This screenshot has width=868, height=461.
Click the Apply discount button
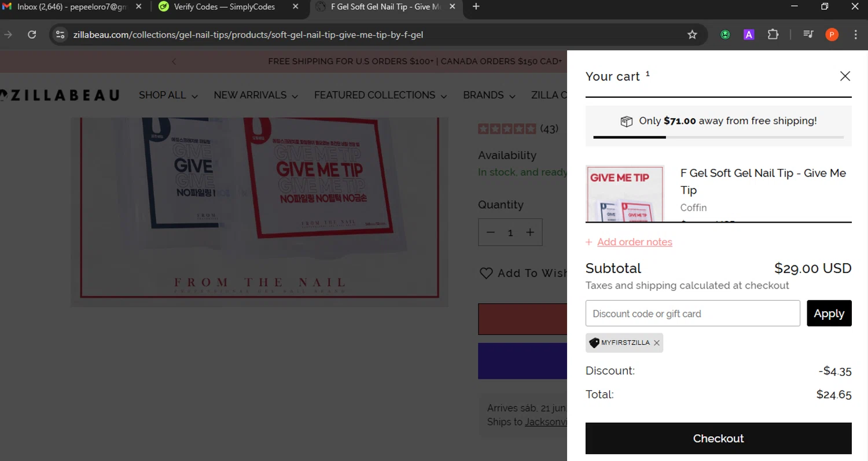click(829, 314)
